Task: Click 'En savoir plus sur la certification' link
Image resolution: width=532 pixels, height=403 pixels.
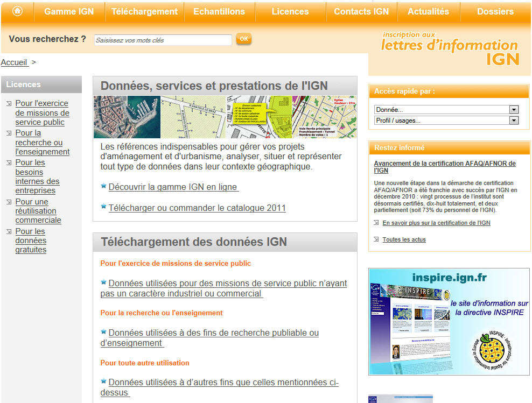Action: [x=436, y=223]
